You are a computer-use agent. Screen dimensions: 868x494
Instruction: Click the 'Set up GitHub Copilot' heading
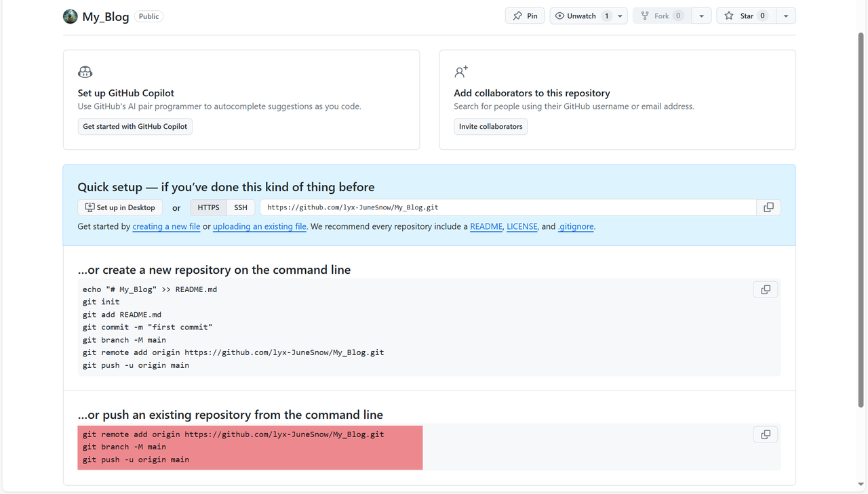[x=126, y=93]
